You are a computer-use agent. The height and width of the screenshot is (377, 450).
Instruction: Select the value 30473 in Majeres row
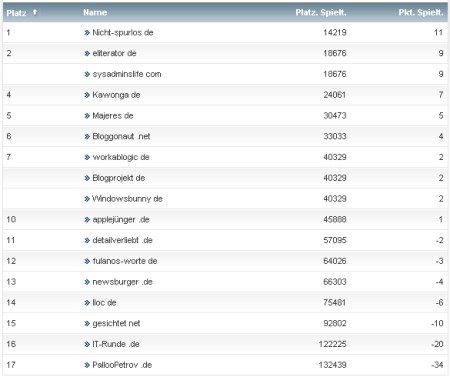coord(335,116)
